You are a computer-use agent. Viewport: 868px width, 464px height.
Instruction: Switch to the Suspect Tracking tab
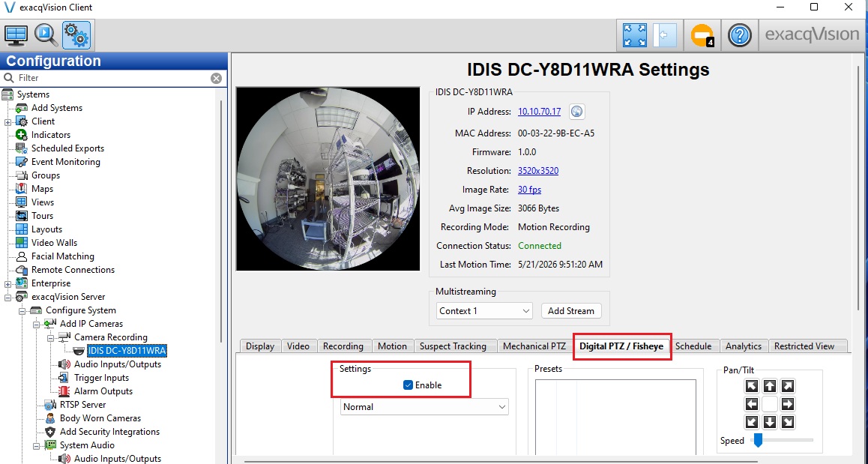click(453, 346)
